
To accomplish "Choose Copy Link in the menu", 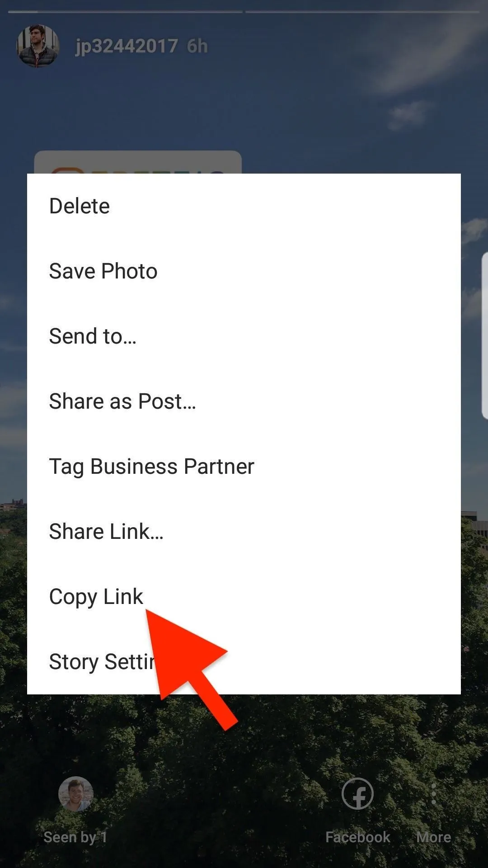I will (x=244, y=597).
